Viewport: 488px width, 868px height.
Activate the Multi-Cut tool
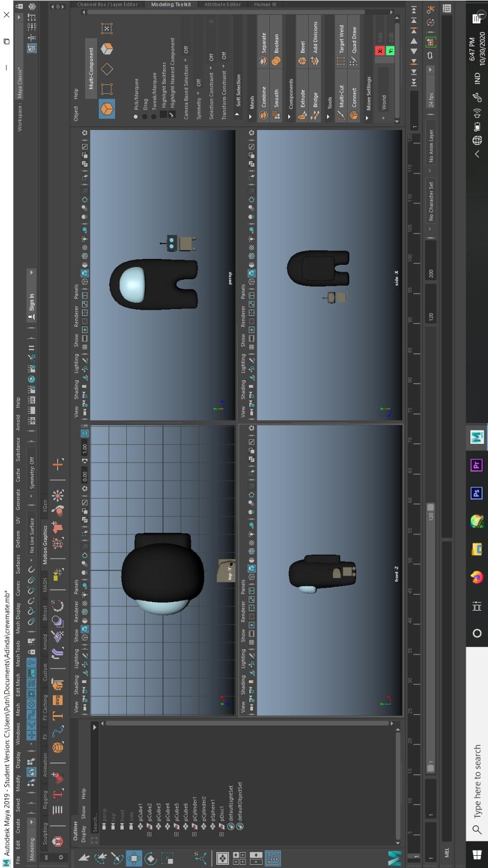click(341, 115)
